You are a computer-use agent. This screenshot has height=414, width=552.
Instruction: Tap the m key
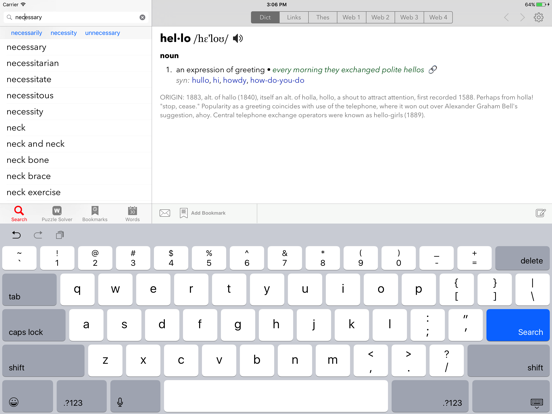(x=333, y=360)
